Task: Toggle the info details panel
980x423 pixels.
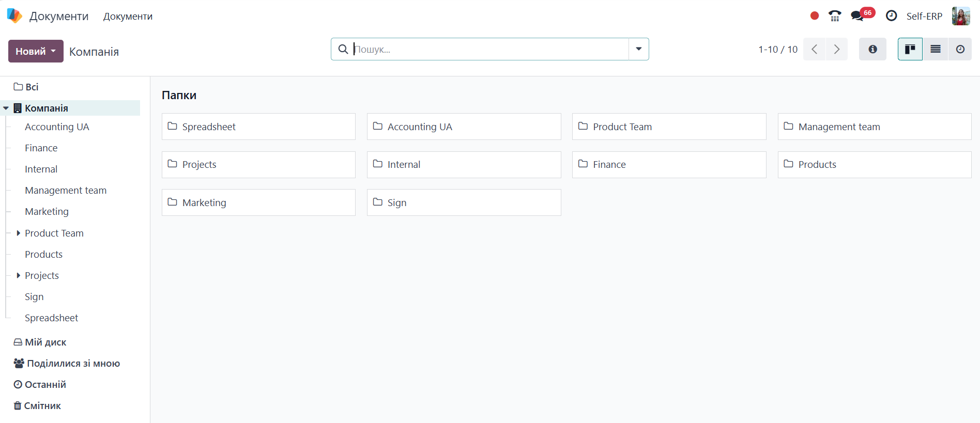Action: (x=872, y=49)
